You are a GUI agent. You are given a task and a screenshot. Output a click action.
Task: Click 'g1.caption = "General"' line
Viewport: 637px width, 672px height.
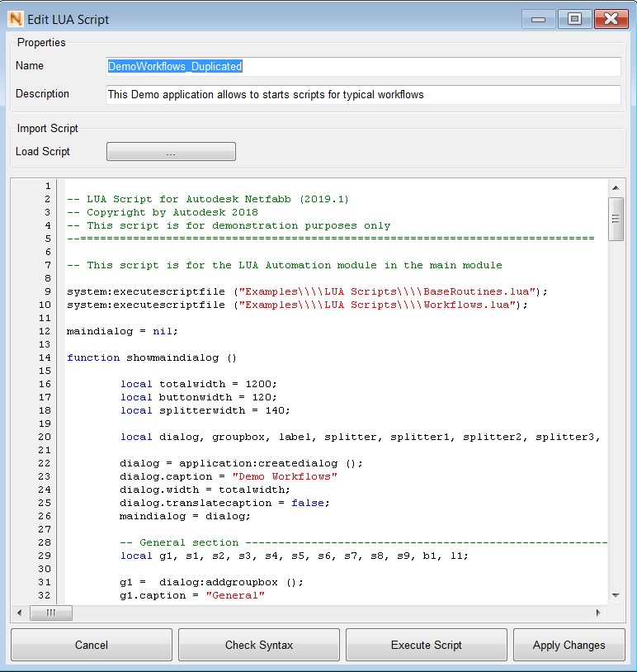point(192,596)
